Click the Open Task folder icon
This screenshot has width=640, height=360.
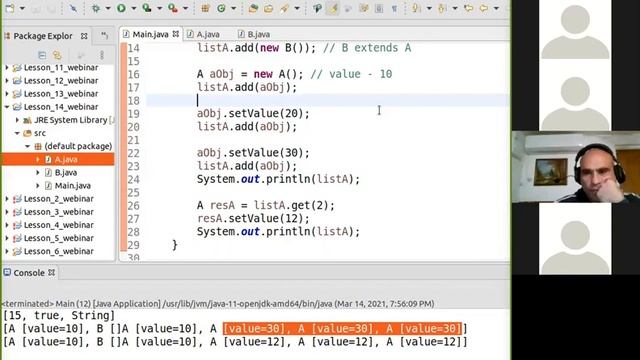pyautogui.click(x=268, y=8)
